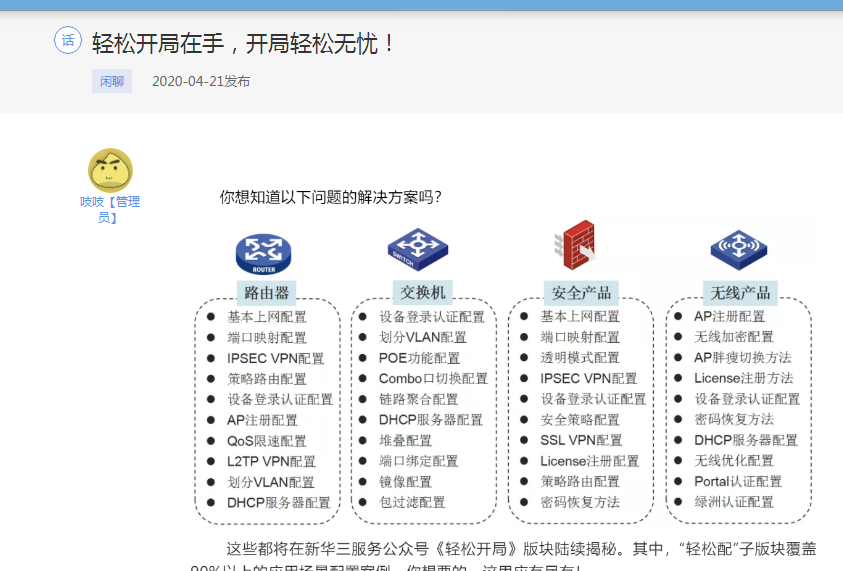
Task: Click AP注册配置 in router list
Action: 262,420
